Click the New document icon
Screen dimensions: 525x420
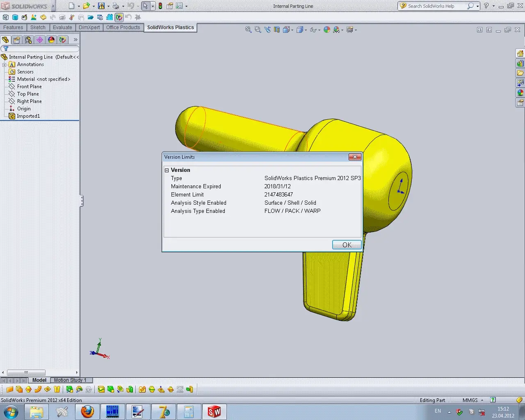pyautogui.click(x=72, y=6)
